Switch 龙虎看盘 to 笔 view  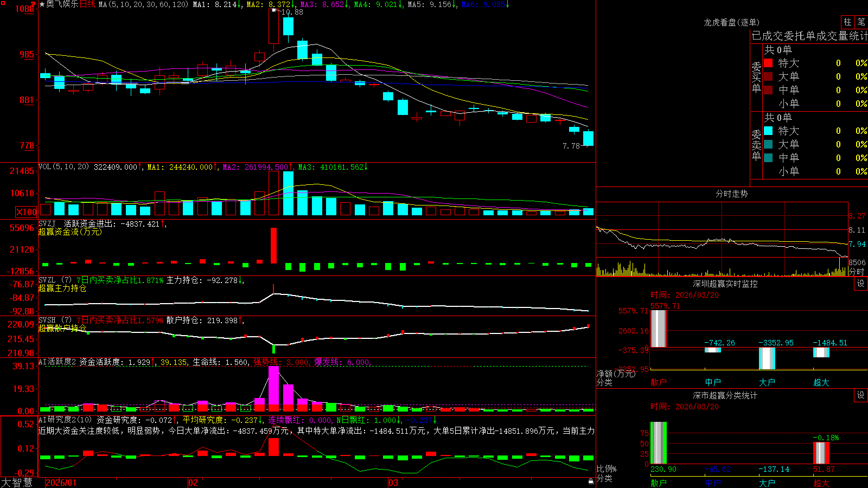pos(861,22)
